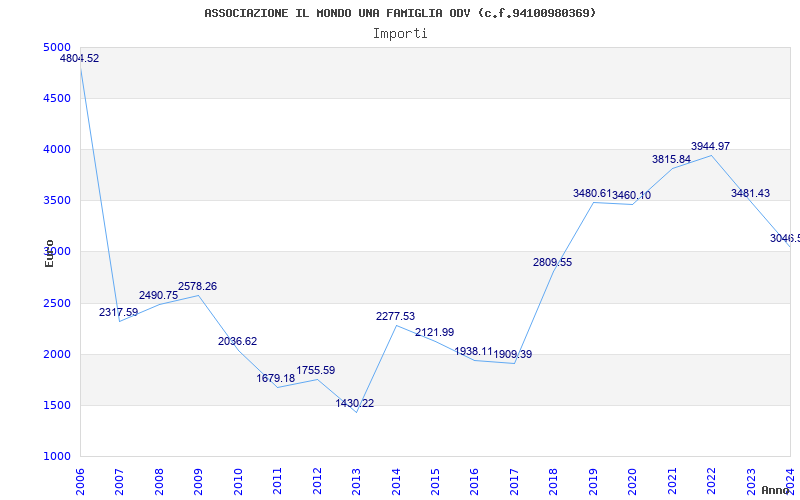Click the 2012 year label
800x500 pixels.
tap(317, 482)
